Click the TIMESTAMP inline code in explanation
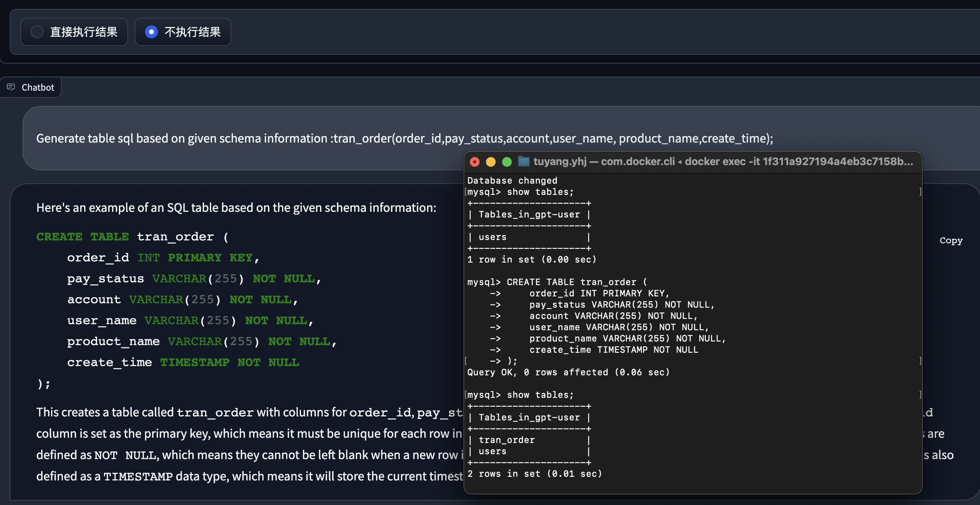The image size is (980, 505). [x=138, y=476]
